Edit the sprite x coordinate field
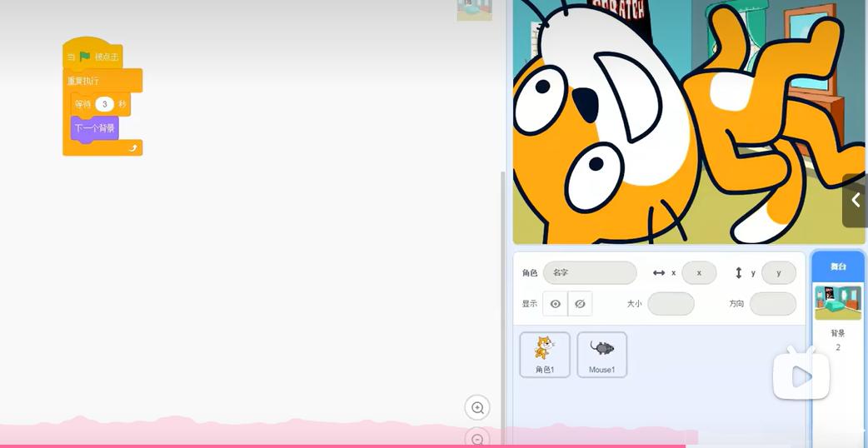This screenshot has height=448, width=868. [699, 272]
